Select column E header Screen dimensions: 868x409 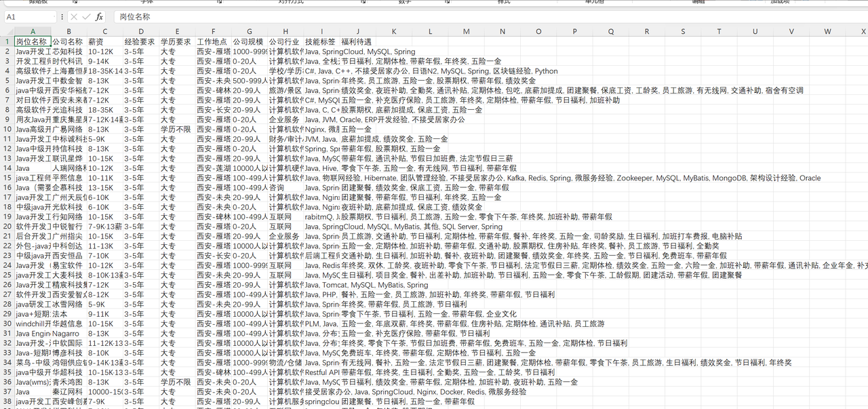tap(178, 31)
